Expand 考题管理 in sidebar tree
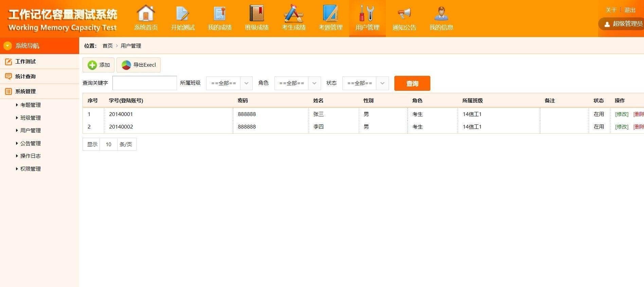The image size is (644, 287). tap(30, 105)
